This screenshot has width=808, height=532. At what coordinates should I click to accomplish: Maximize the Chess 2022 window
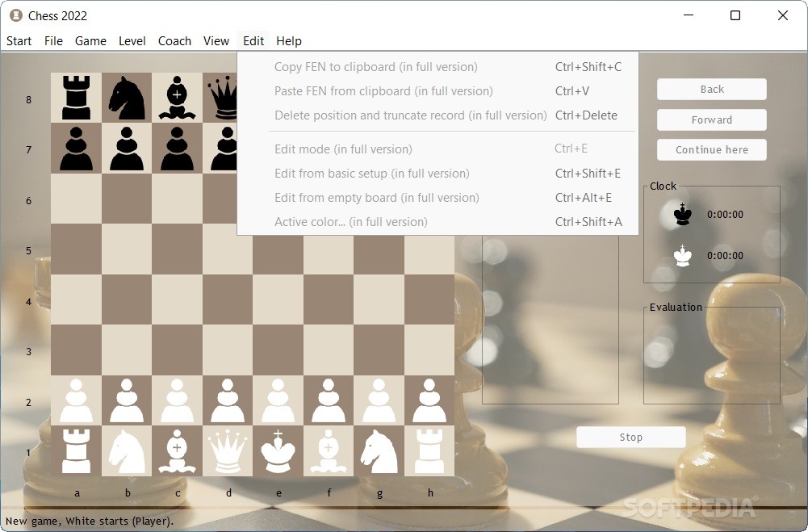pos(735,15)
